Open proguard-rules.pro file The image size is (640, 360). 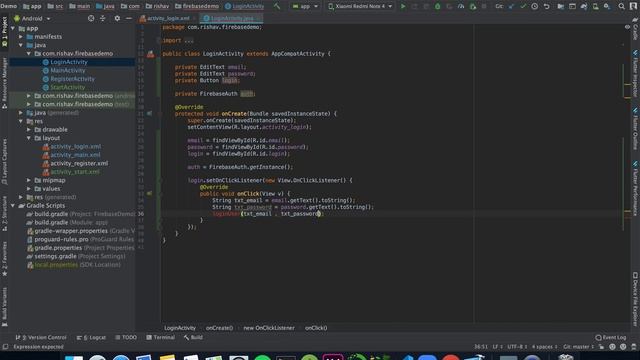61,240
